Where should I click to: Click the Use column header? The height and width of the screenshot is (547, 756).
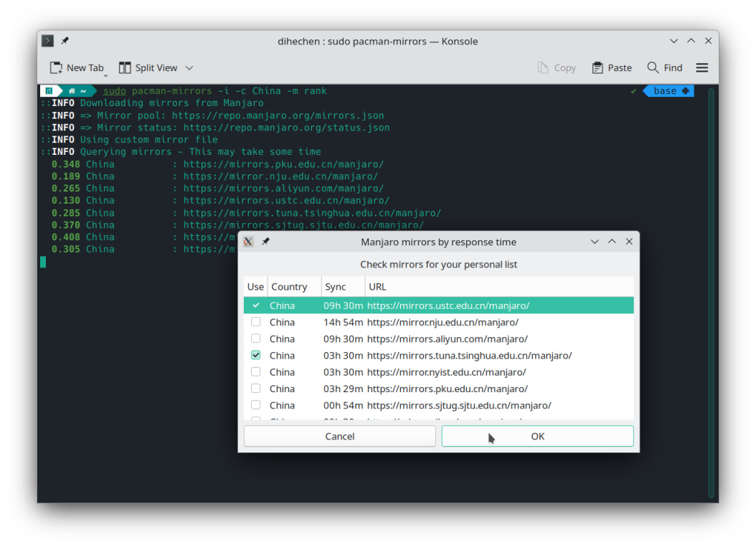click(x=255, y=287)
